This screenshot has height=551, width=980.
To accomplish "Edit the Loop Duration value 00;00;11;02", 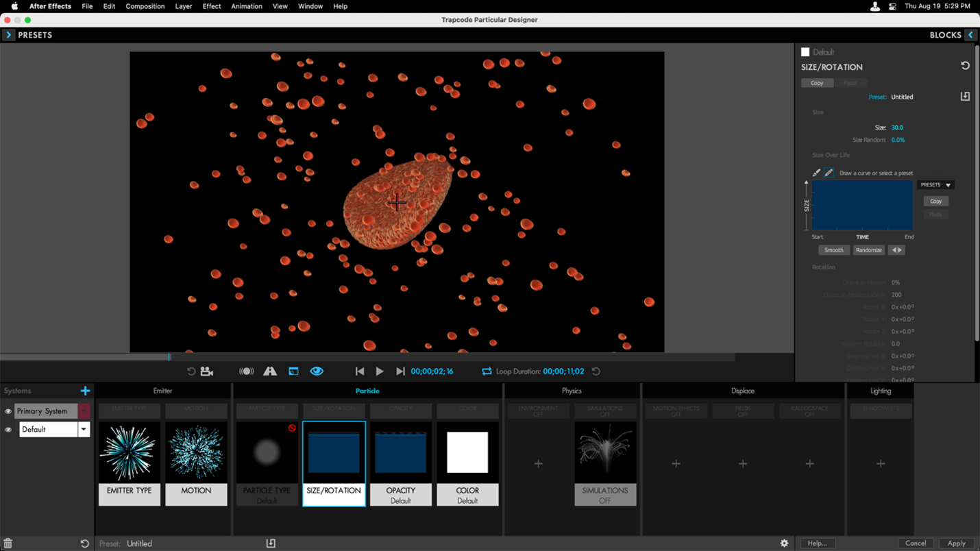I will pyautogui.click(x=563, y=371).
